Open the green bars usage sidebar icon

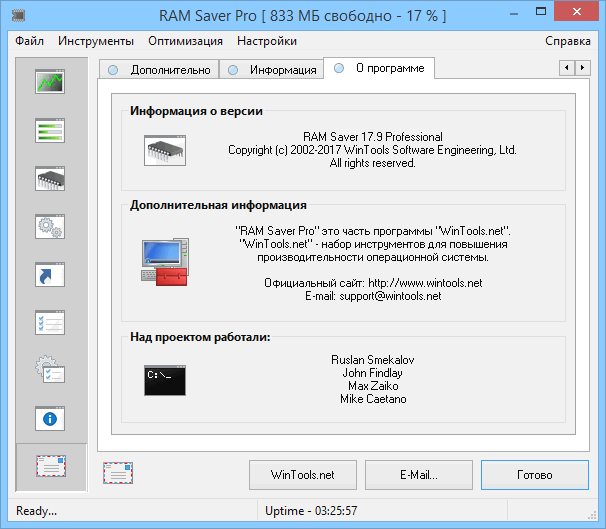click(49, 130)
